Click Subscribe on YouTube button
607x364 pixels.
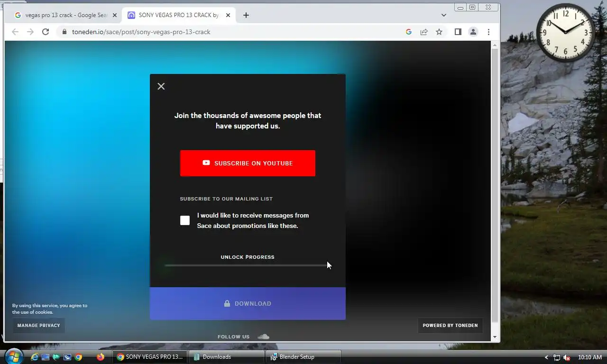[248, 163]
